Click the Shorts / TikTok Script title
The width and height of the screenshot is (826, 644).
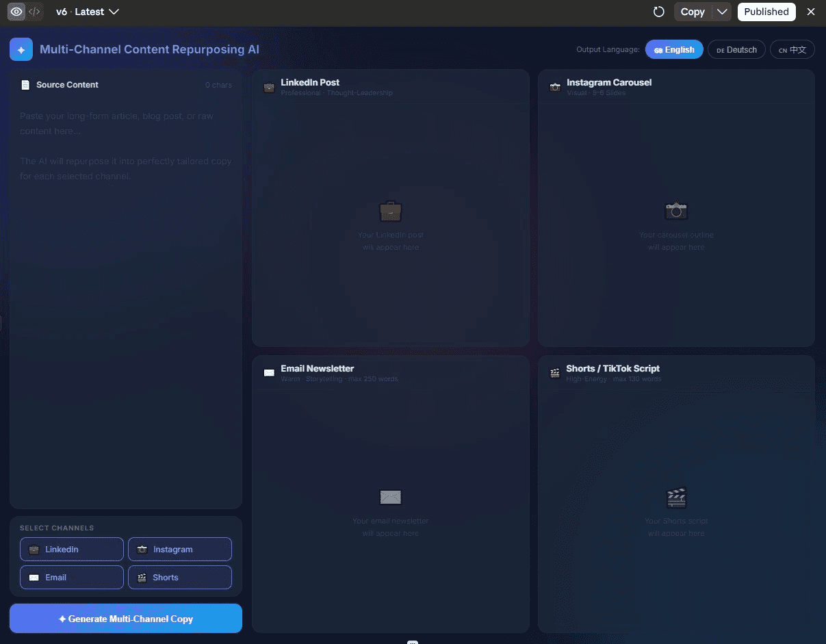click(613, 368)
